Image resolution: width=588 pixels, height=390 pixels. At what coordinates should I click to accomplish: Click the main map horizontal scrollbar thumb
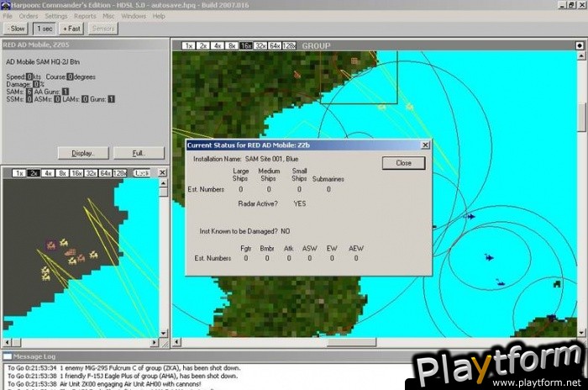[351, 342]
